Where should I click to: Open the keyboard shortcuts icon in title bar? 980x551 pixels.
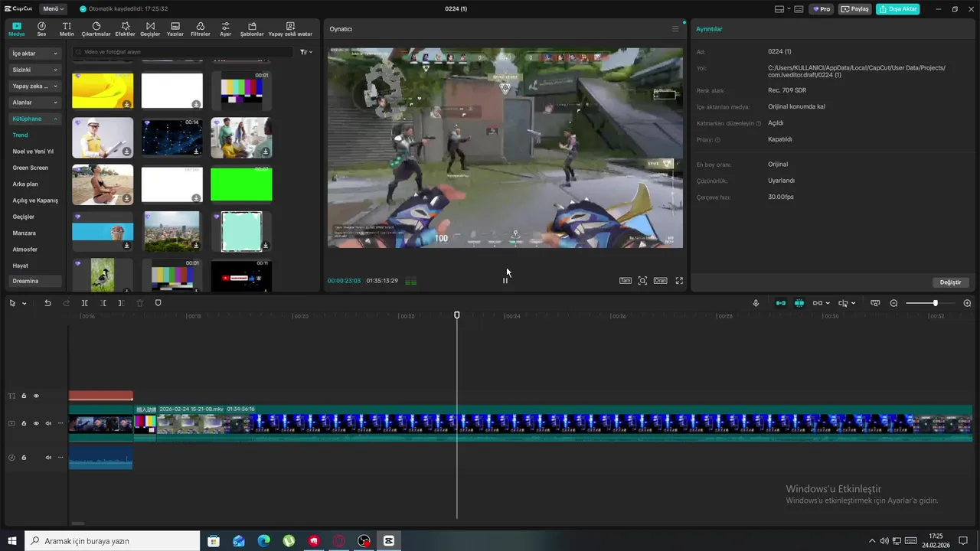coord(799,9)
